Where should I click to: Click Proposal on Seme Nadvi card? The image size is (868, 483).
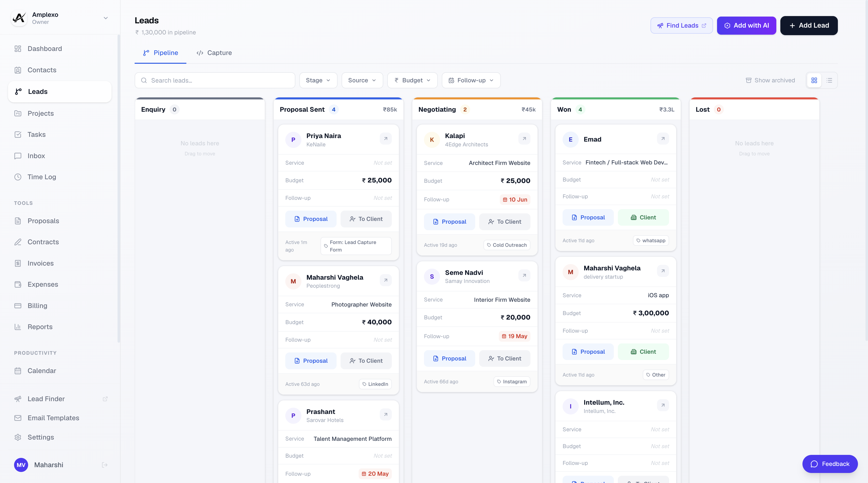(449, 359)
